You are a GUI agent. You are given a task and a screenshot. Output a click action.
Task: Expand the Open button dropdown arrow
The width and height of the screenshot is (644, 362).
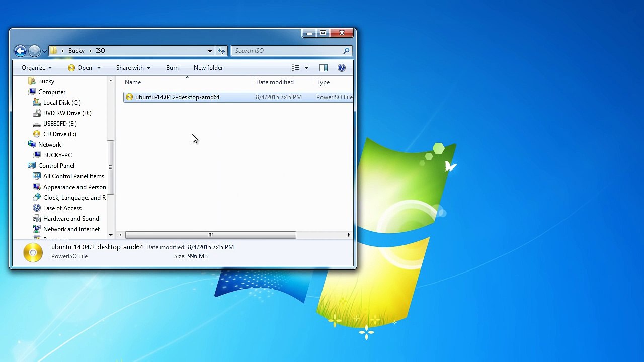[99, 68]
